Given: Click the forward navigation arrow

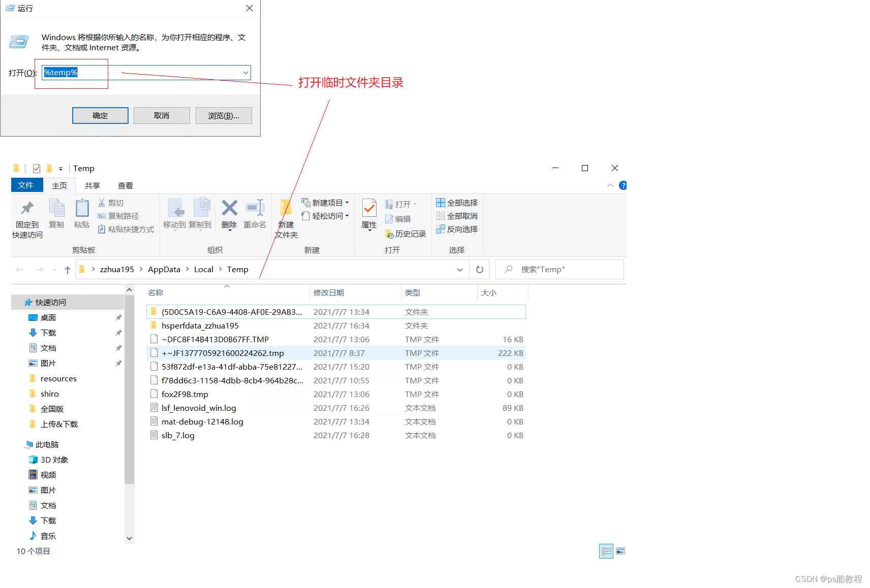Looking at the screenshot, I should [x=39, y=270].
